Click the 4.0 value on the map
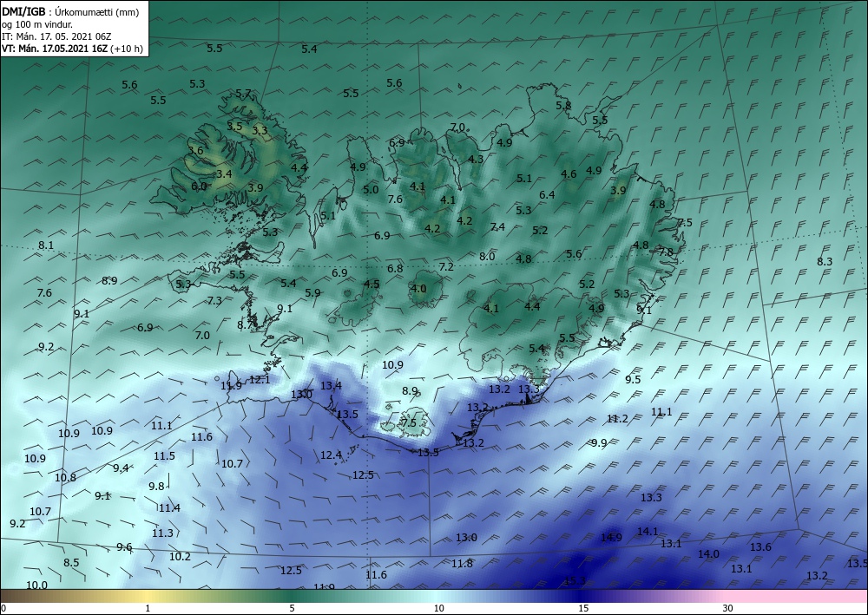The height and width of the screenshot is (615, 868). point(418,288)
